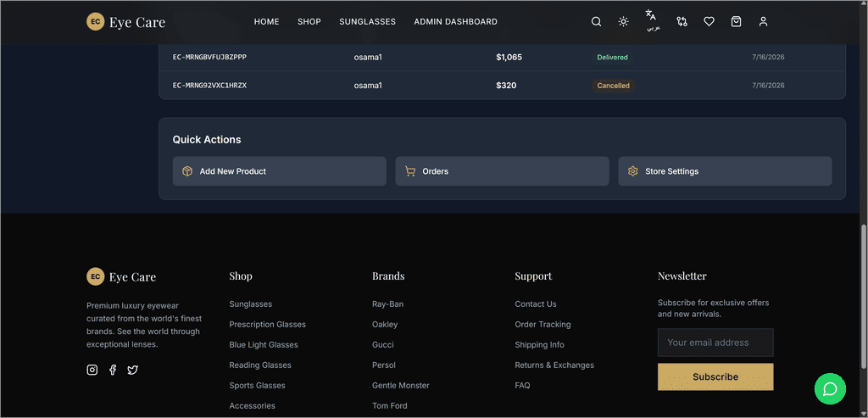Viewport: 868px width, 418px height.
Task: Open the search icon in header
Action: 596,21
